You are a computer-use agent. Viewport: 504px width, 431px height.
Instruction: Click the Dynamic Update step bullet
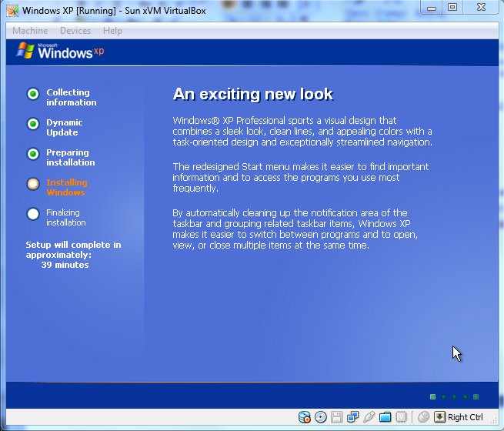[x=33, y=124]
